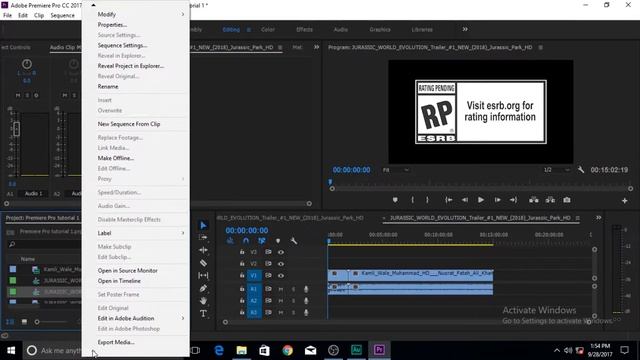Screen dimensions: 640x360
Task: Toggle V1 track targeting
Action: 254,276
